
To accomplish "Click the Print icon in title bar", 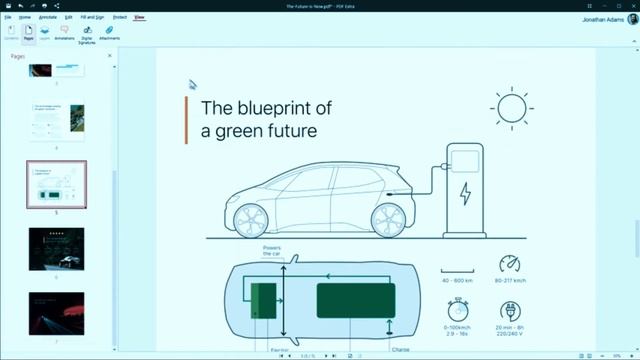I will pyautogui.click(x=44, y=6).
